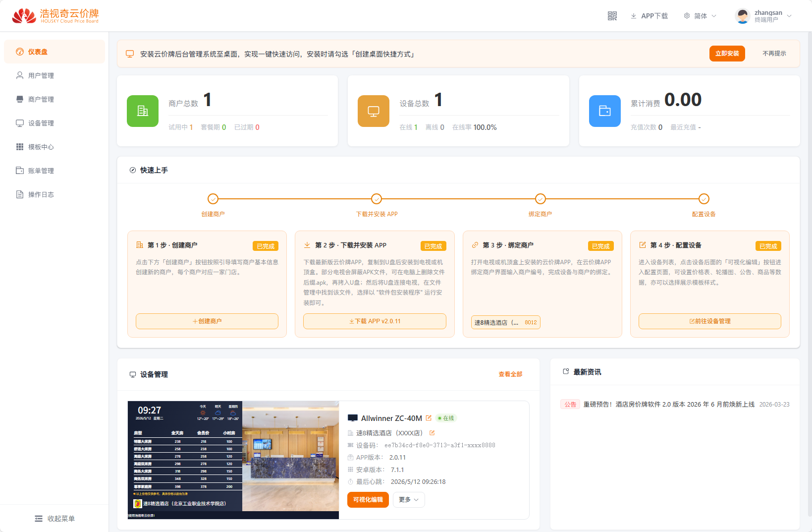Open 模板中心 in the sidebar

point(54,147)
